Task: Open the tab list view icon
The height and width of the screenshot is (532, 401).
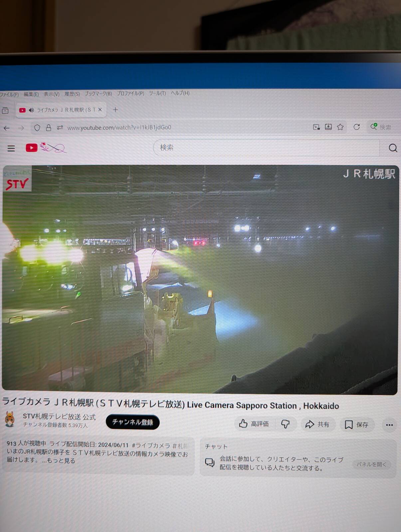Action: point(5,110)
